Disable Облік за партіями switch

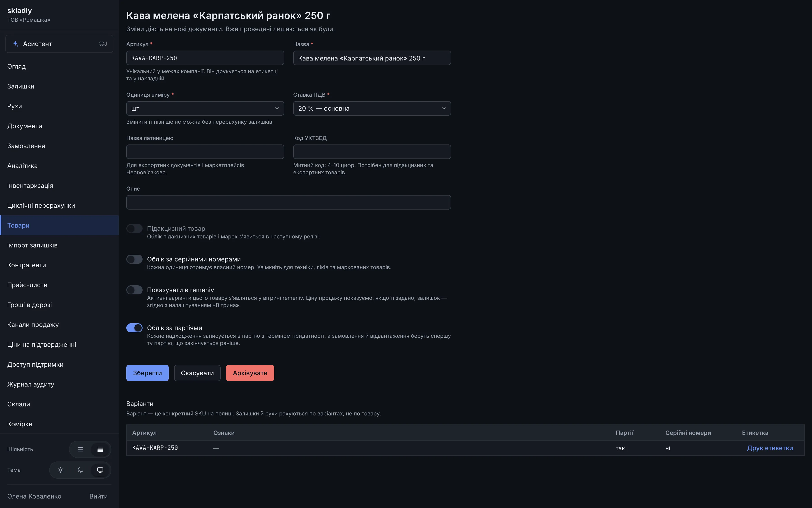tap(134, 328)
